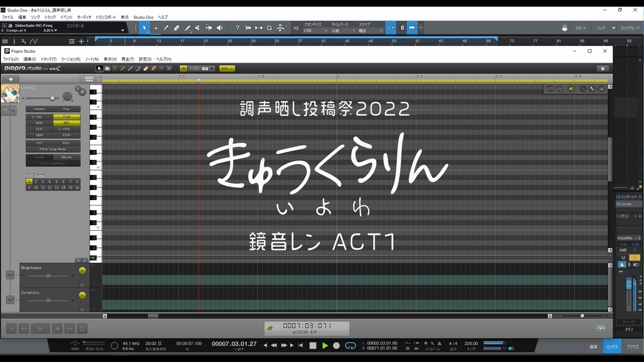Adjust the Brightness lane slider

[x=48, y=276]
